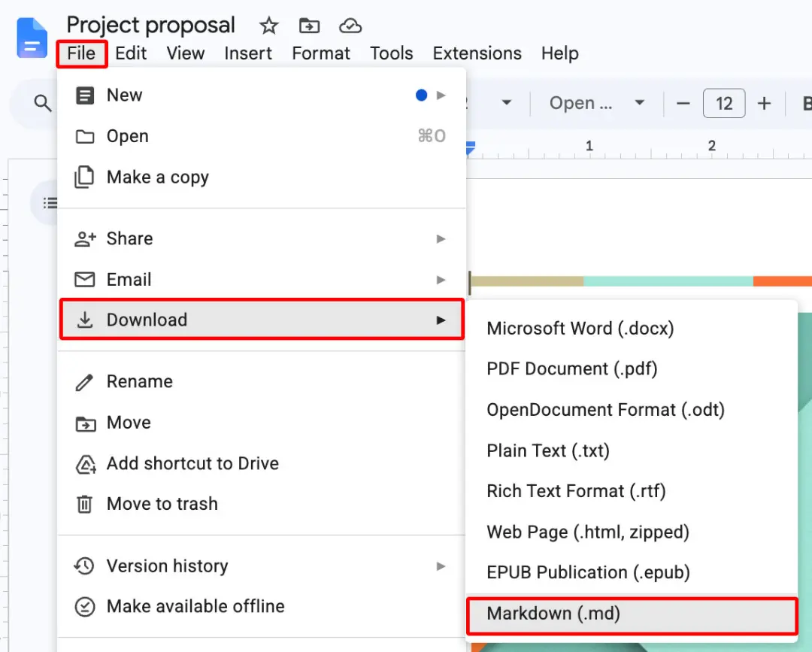Select New in the File menu
The height and width of the screenshot is (652, 812).
click(x=262, y=96)
